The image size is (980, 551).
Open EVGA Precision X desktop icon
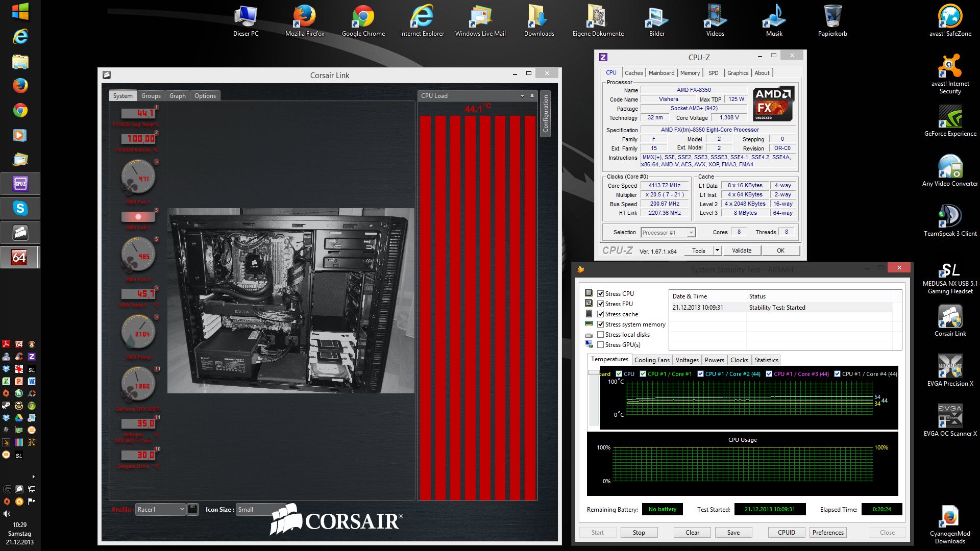(x=950, y=366)
